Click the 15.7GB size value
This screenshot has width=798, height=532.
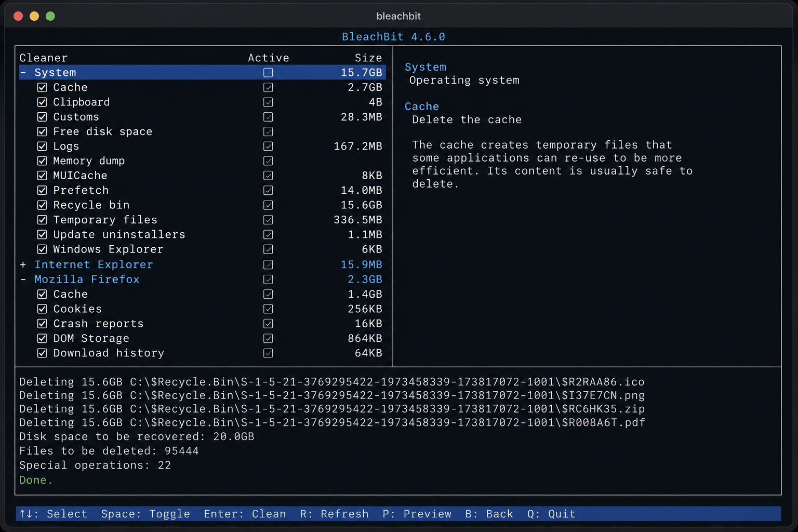361,73
